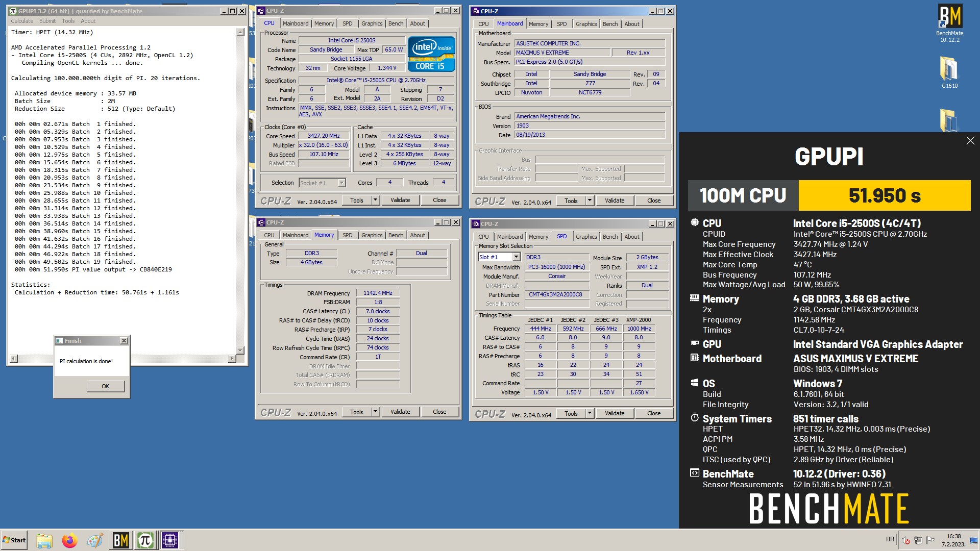Click the GPUPI horizontal scrollbar right arrow
Screen dimensions: 980x551
pos(232,359)
